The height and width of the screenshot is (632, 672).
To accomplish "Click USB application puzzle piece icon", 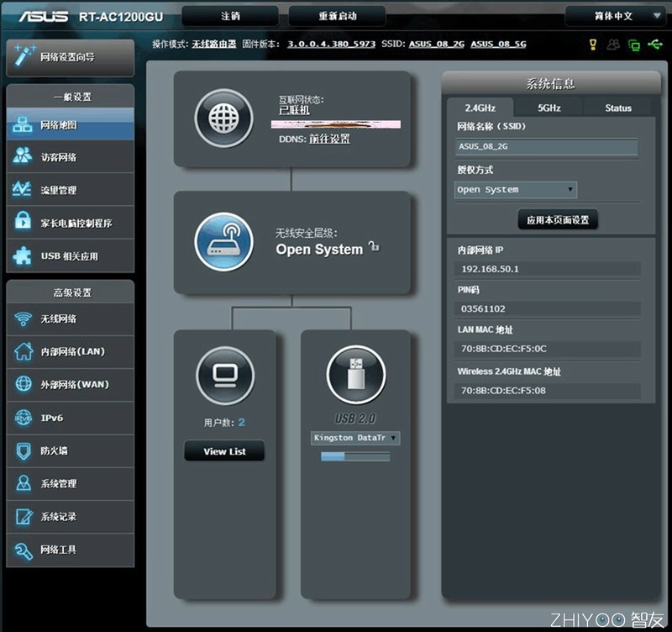I will click(23, 255).
